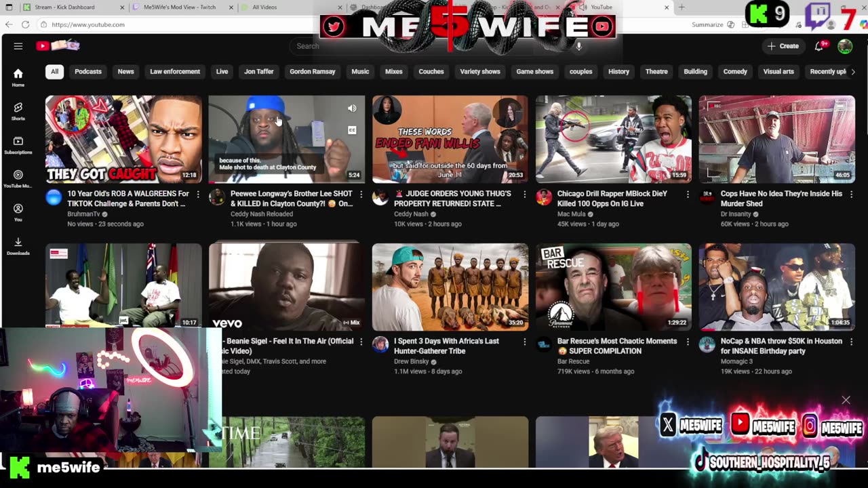
Task: Select the Podcasts filter chip
Action: tap(88, 72)
